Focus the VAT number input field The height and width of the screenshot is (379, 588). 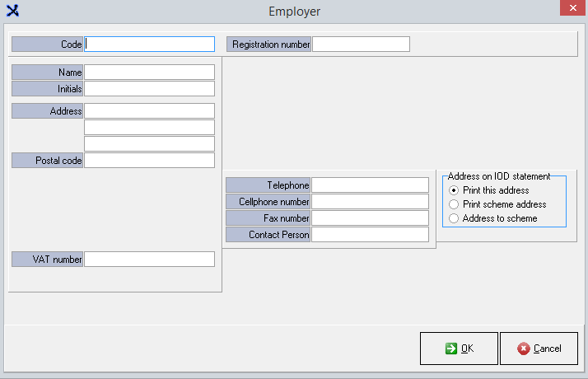coord(150,260)
